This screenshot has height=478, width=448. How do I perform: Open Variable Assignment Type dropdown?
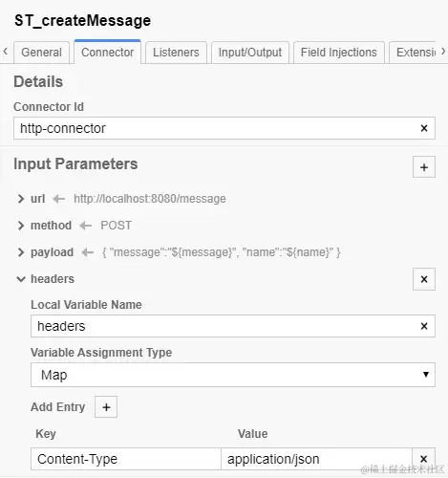pos(233,375)
